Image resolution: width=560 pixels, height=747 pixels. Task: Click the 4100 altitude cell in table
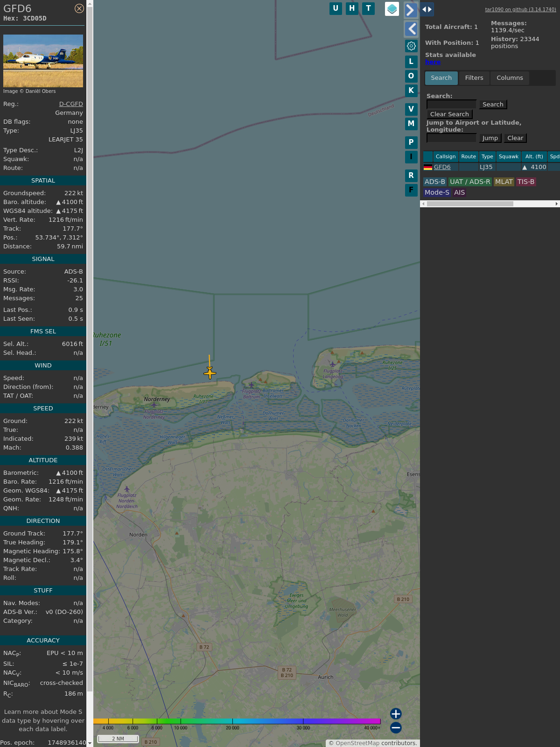pos(534,167)
